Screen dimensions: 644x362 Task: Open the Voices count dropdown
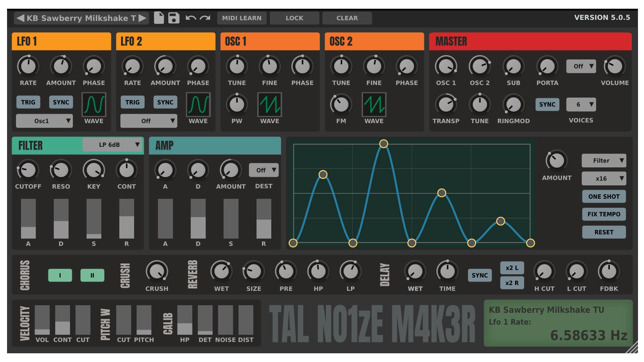coord(581,105)
